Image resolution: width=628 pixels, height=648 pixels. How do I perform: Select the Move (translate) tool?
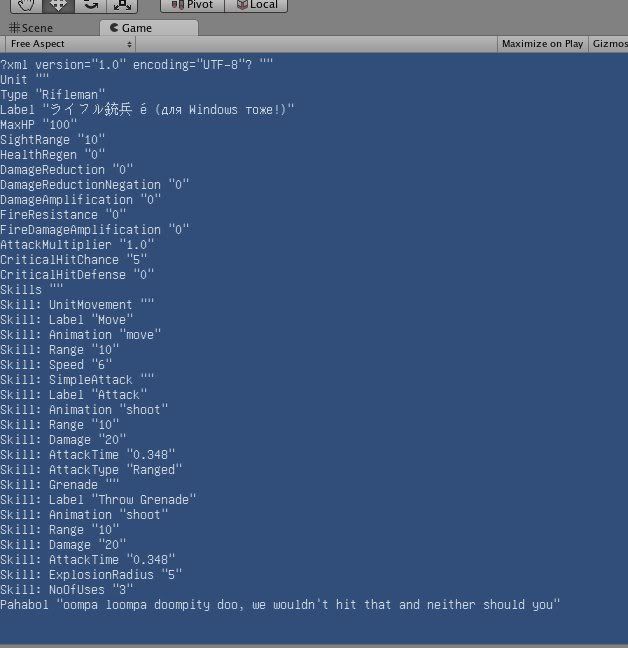[58, 5]
